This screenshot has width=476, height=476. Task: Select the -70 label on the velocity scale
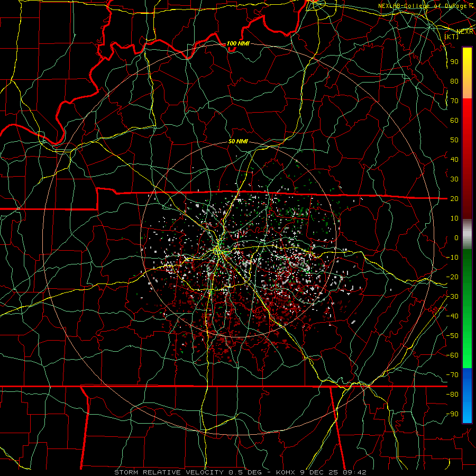coord(452,374)
